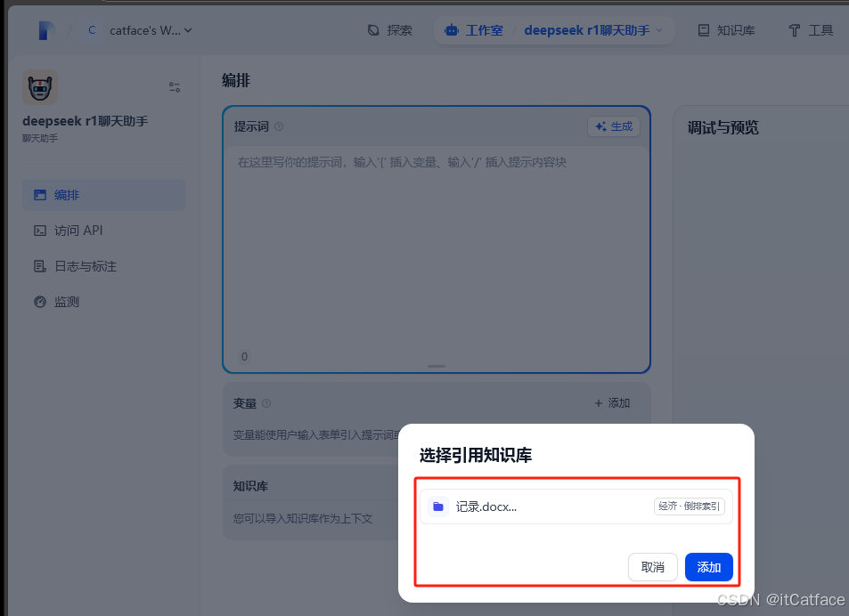Click the 监测 gauge icon
The image size is (849, 616).
point(40,302)
